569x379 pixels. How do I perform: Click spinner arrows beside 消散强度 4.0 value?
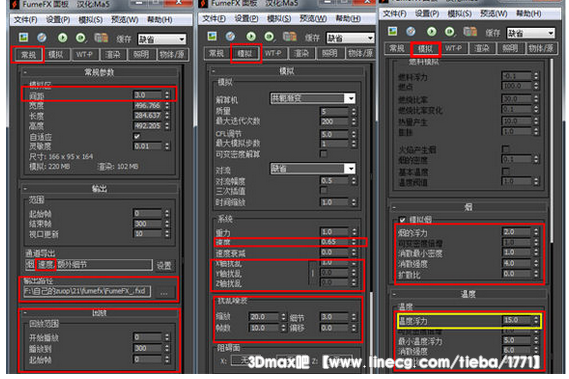(536, 263)
